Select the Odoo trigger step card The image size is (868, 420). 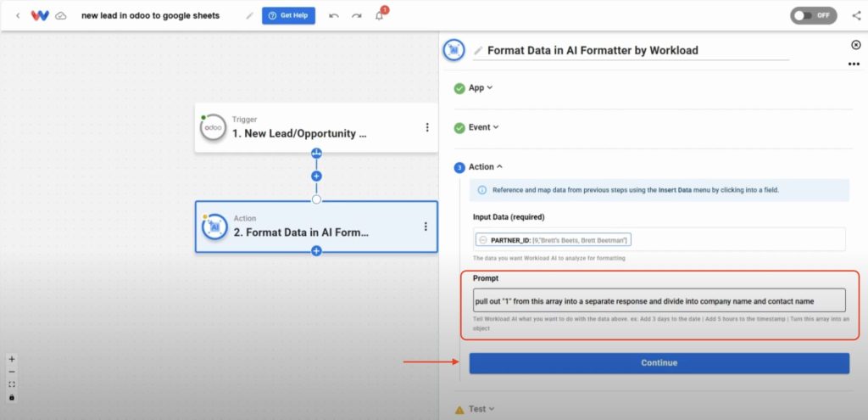(316, 127)
